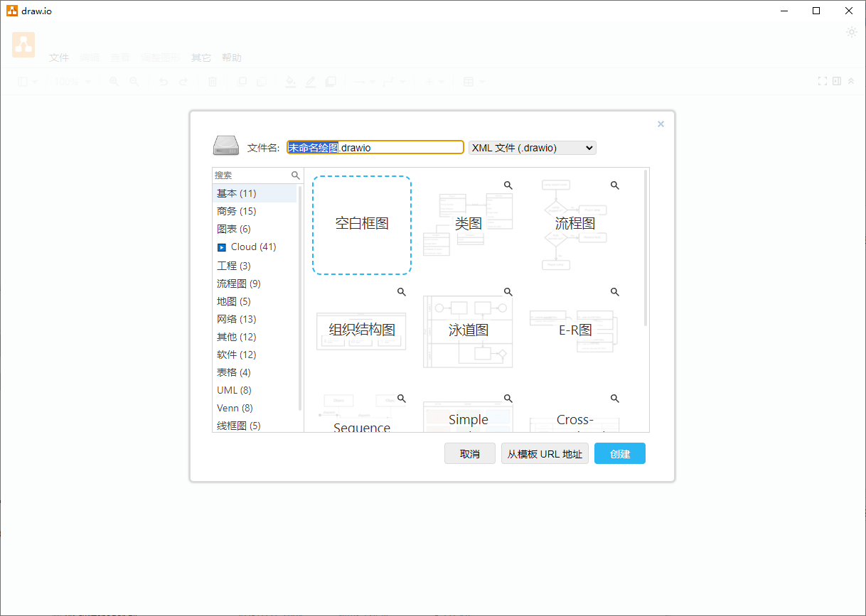Screen dimensions: 866x616
Task: Preview the 流程图 template with its magnifier
Action: click(x=615, y=185)
